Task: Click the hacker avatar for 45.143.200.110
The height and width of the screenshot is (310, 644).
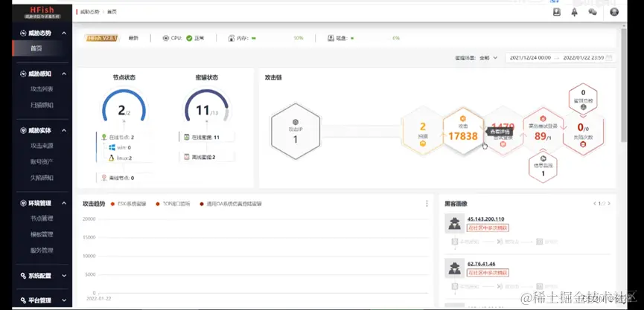Action: [x=455, y=224]
